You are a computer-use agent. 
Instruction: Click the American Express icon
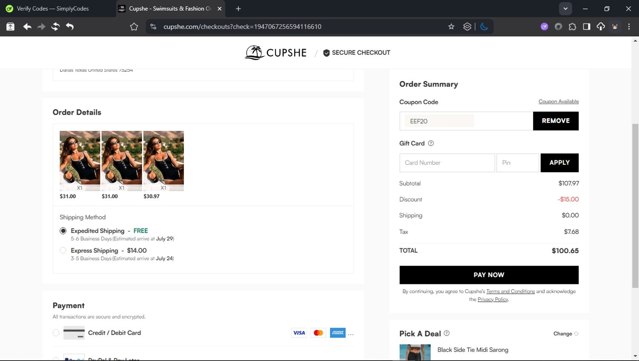tap(337, 333)
